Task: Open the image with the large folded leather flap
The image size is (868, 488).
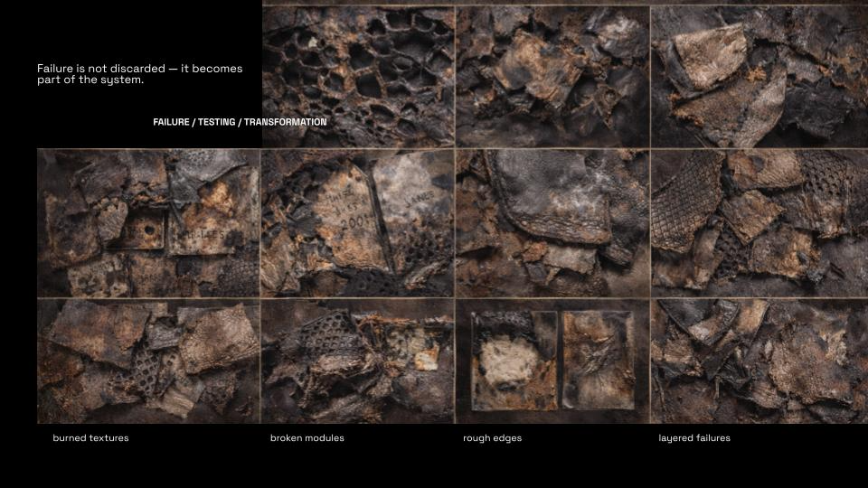Action: 552,223
